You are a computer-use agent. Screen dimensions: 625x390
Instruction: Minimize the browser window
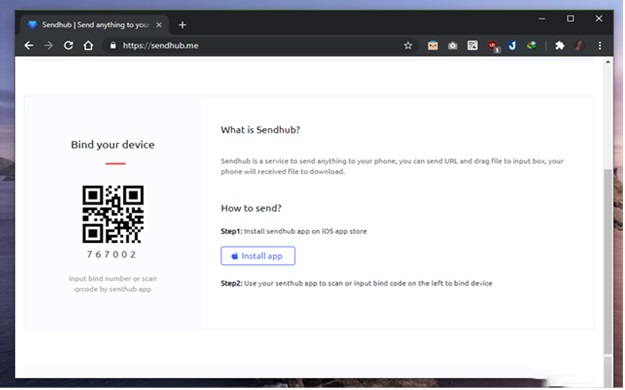pos(542,19)
